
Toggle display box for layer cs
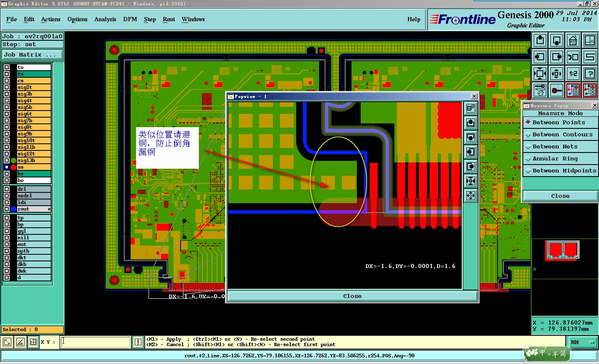[x=7, y=81]
